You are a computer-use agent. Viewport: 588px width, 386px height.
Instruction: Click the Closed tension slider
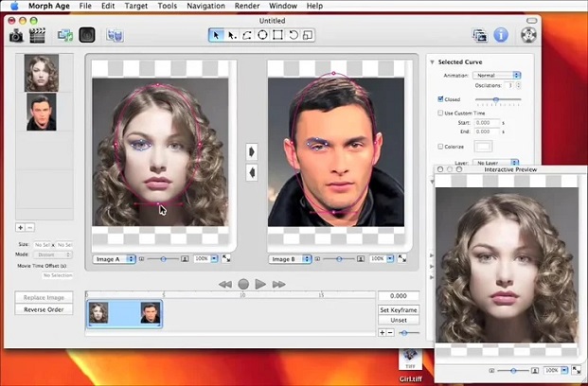498,99
